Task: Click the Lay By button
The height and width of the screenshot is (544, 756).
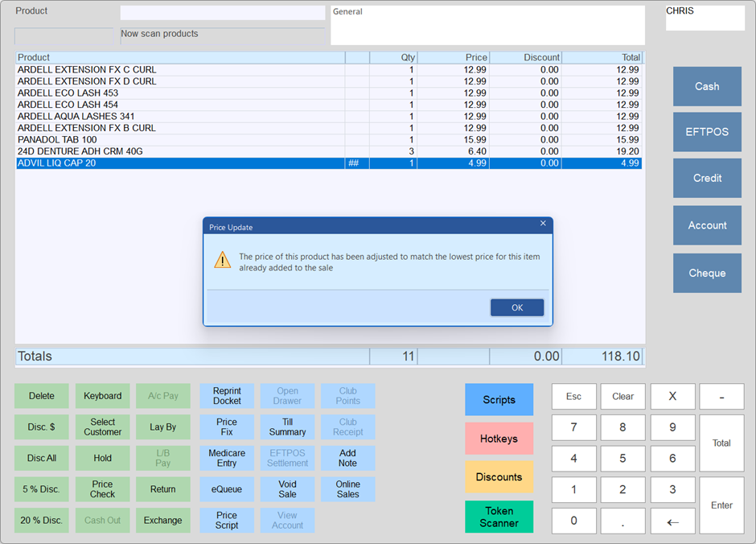Action: (163, 427)
